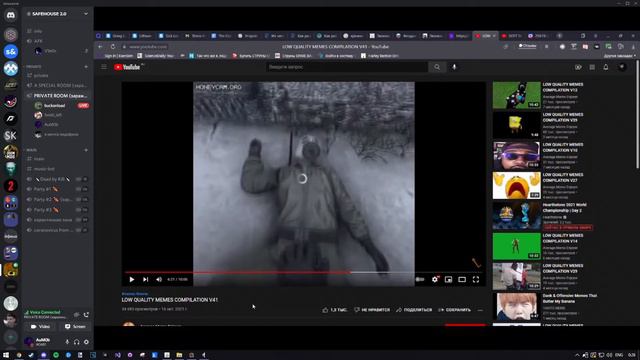The width and height of the screenshot is (640, 360).
Task: Click the Voice Connected status label
Action: 45,312
